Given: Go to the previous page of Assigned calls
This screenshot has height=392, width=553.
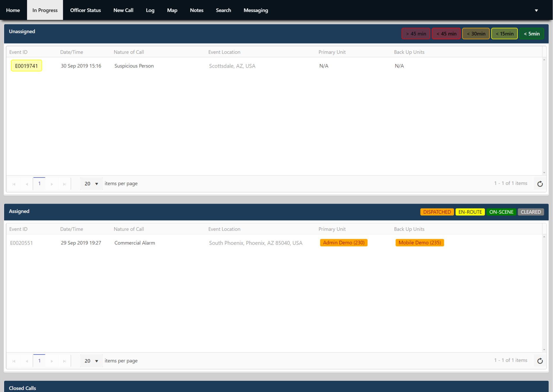Looking at the screenshot, I should (26, 361).
